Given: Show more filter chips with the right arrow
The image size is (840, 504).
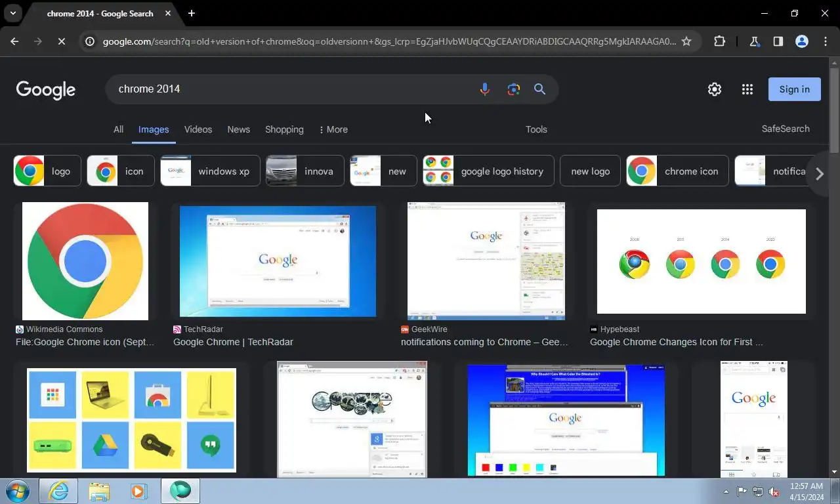Looking at the screenshot, I should point(819,174).
